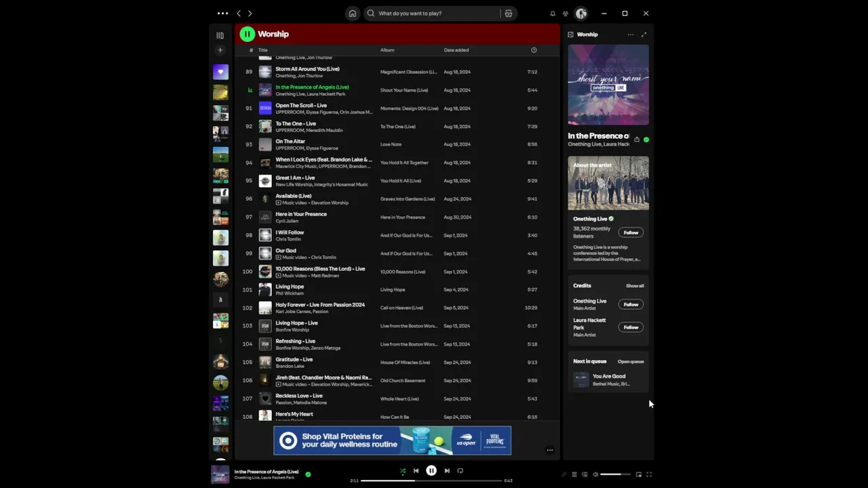The height and width of the screenshot is (488, 868).
Task: Select the song Reckless Love - Live
Action: [x=299, y=396]
